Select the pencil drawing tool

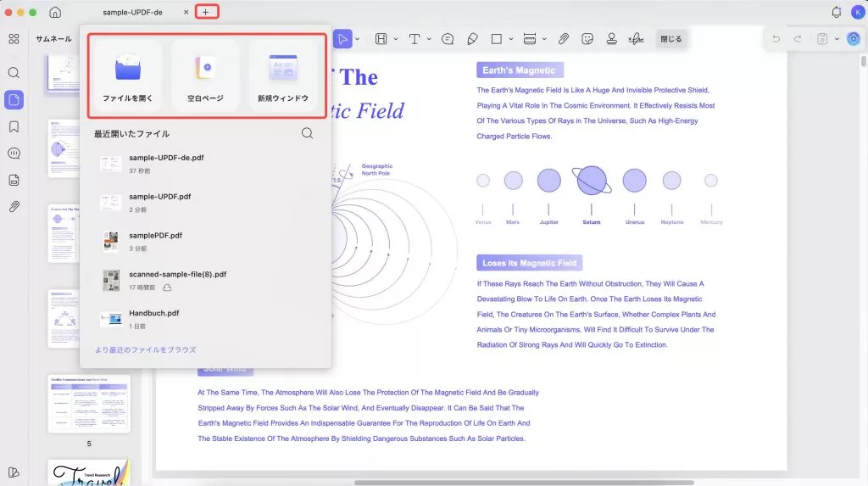click(472, 39)
